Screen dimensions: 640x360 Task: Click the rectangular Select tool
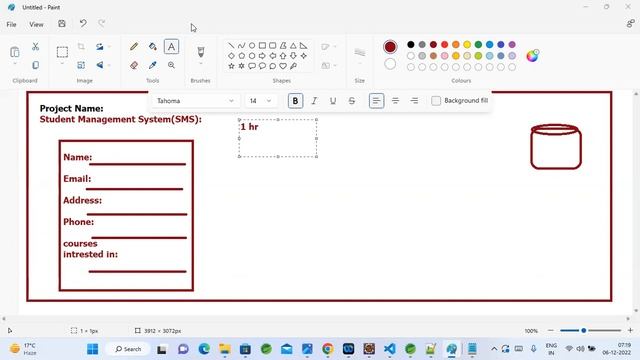coord(62,52)
